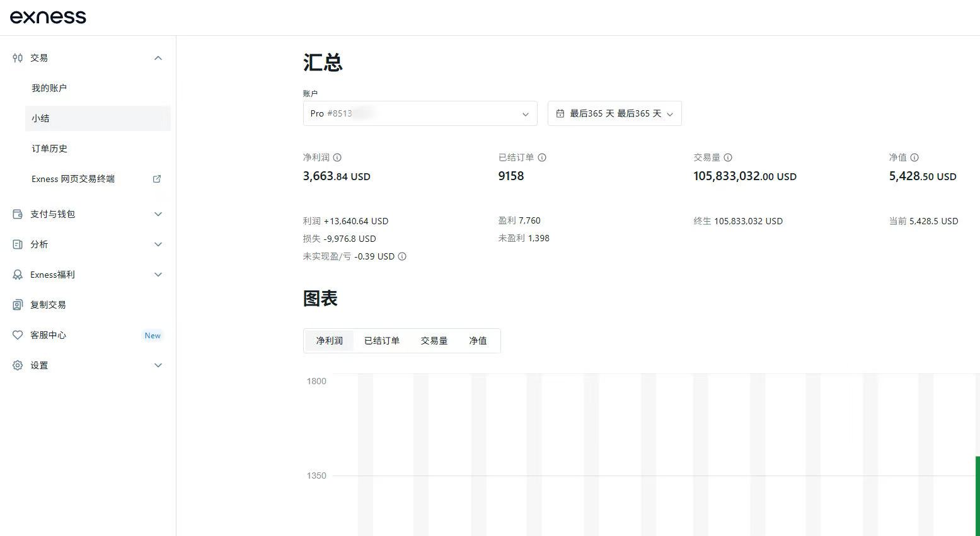Click info icon next to 净值
This screenshot has height=536, width=980.
click(914, 157)
